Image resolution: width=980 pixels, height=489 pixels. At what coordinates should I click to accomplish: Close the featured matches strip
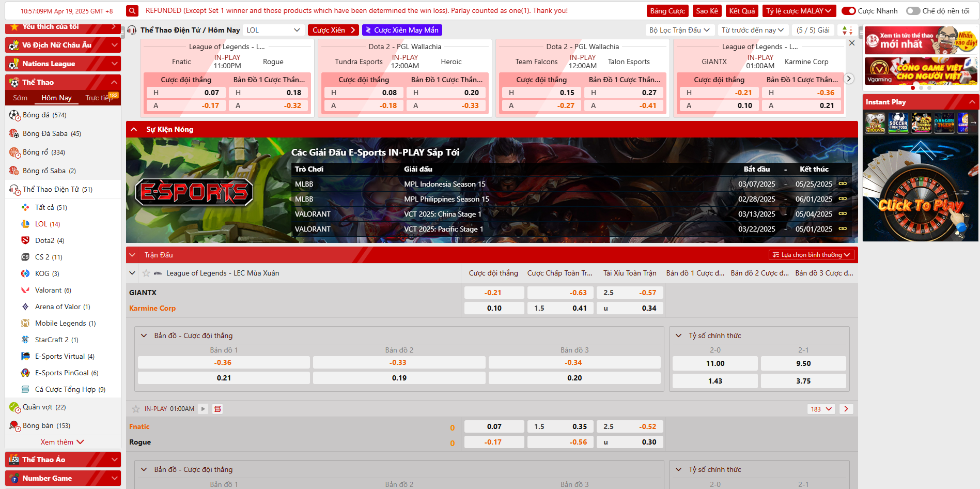pyautogui.click(x=852, y=43)
